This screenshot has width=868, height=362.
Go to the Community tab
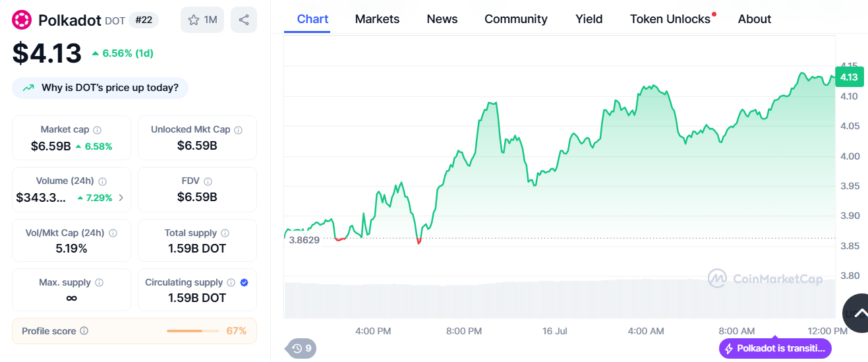516,19
